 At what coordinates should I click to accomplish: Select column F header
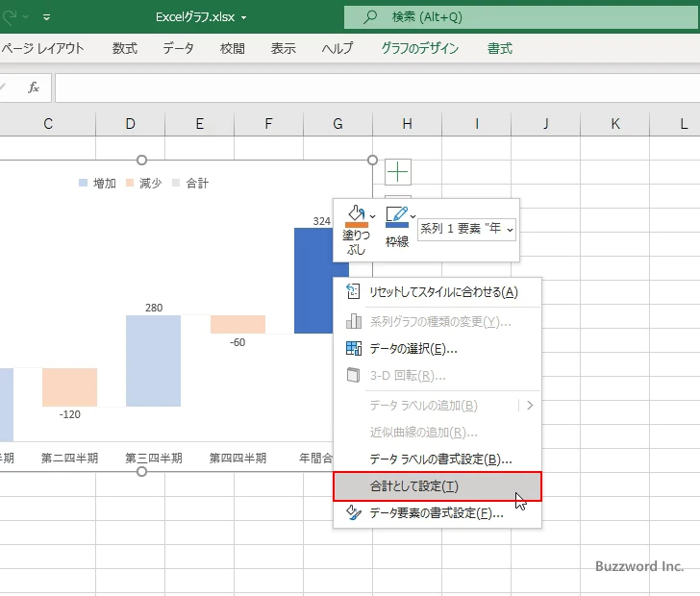268,124
